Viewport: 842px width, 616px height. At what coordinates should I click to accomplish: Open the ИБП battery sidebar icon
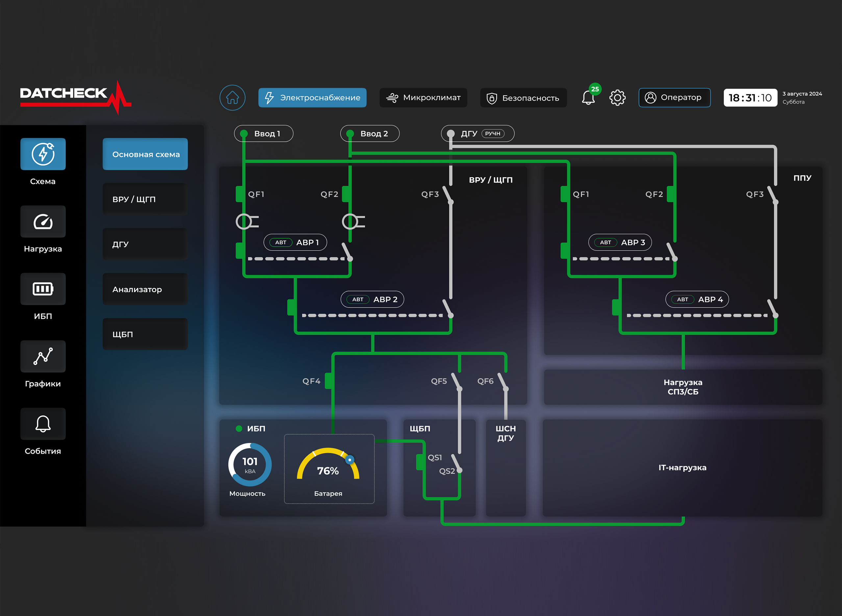point(43,289)
